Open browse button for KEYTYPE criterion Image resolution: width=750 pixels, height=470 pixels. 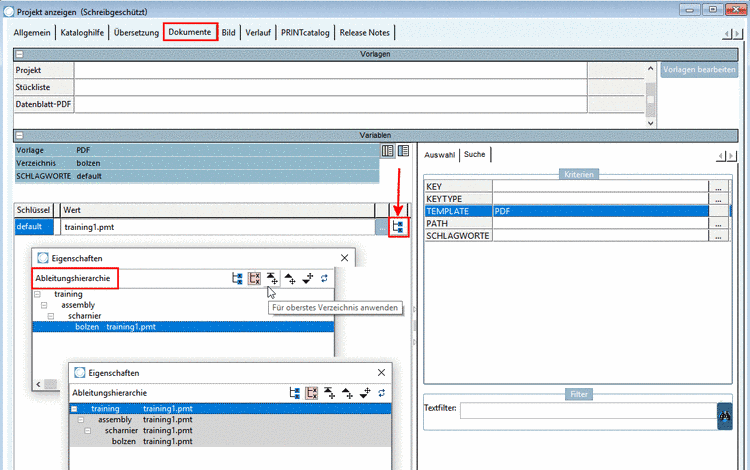point(718,199)
